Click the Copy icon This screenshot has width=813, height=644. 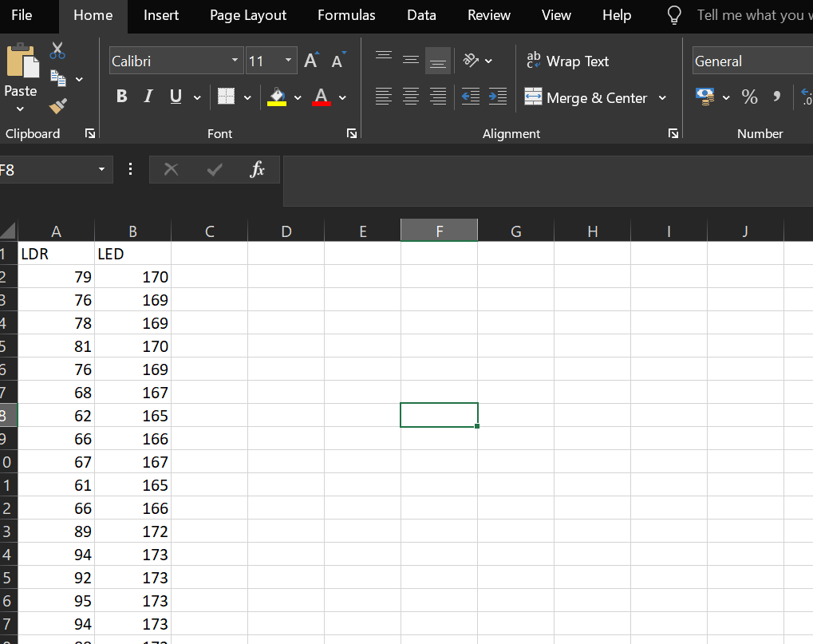[x=58, y=78]
